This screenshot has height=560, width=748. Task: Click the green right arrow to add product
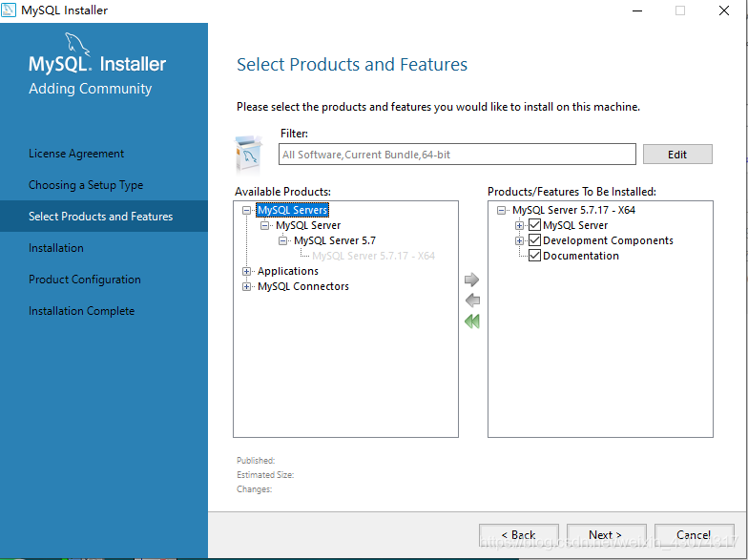click(x=471, y=280)
